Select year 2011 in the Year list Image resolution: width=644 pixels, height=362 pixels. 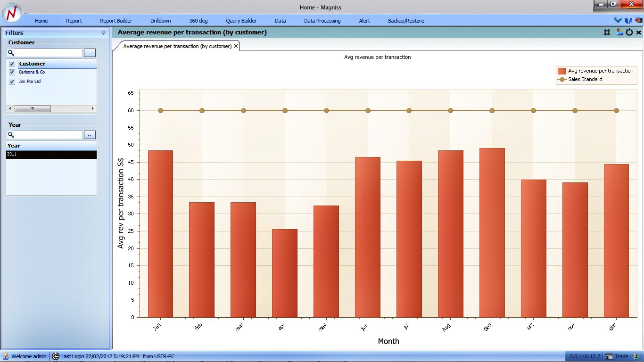click(x=51, y=155)
